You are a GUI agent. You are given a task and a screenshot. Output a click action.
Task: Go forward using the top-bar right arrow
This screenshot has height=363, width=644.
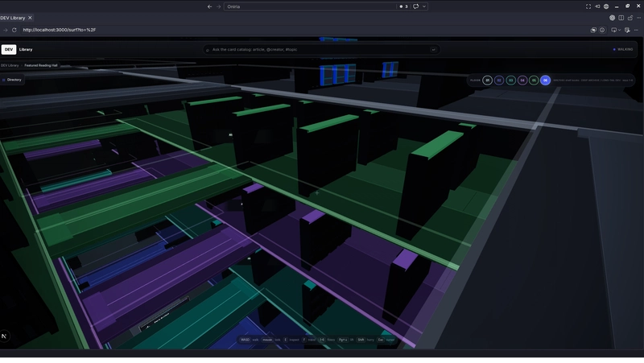coord(218,6)
